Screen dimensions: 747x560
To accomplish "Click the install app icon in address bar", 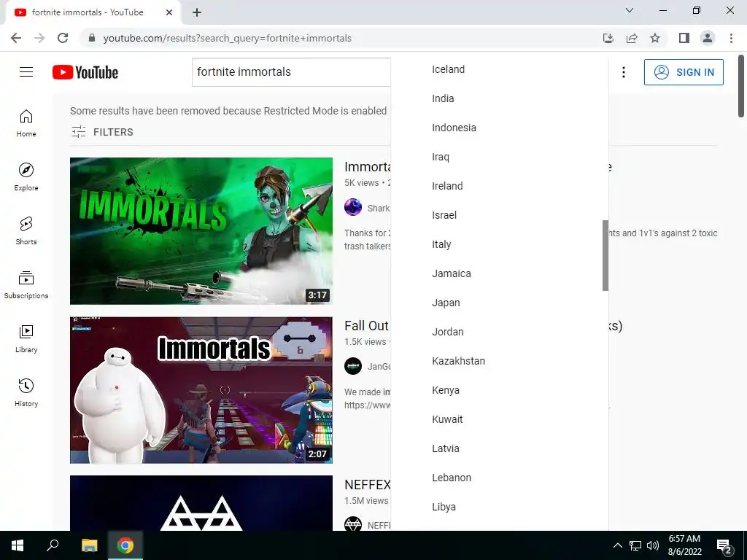I will coord(608,38).
